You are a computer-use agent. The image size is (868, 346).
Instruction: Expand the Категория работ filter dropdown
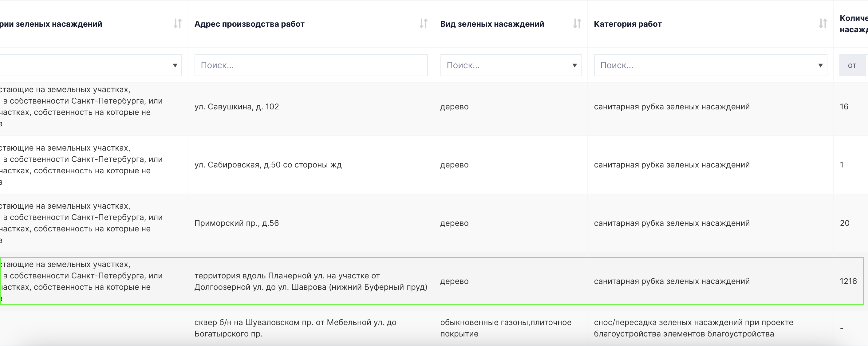[820, 65]
